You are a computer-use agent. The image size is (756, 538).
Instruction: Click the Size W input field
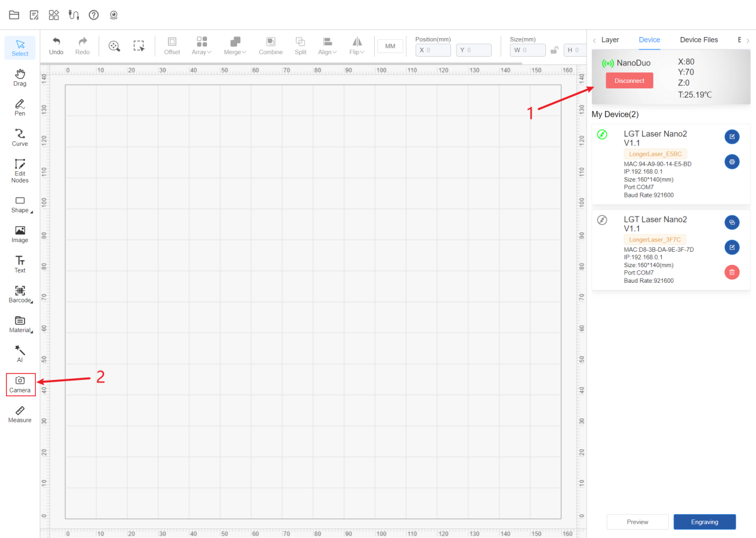pos(528,50)
